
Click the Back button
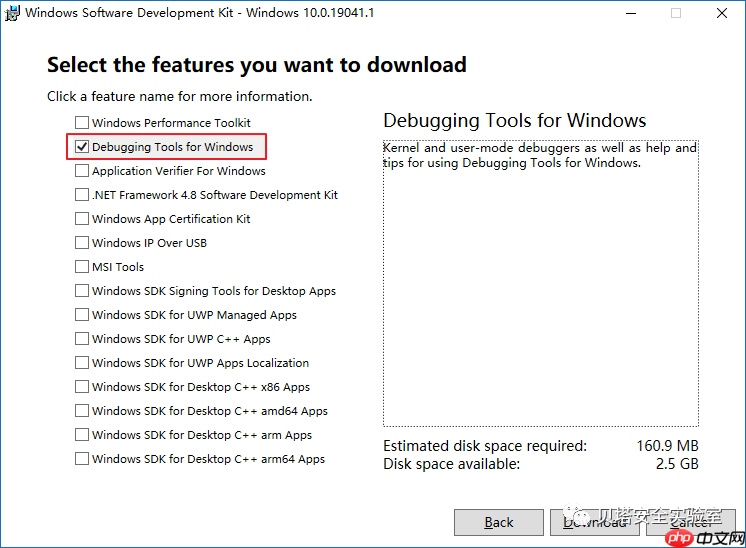[499, 522]
